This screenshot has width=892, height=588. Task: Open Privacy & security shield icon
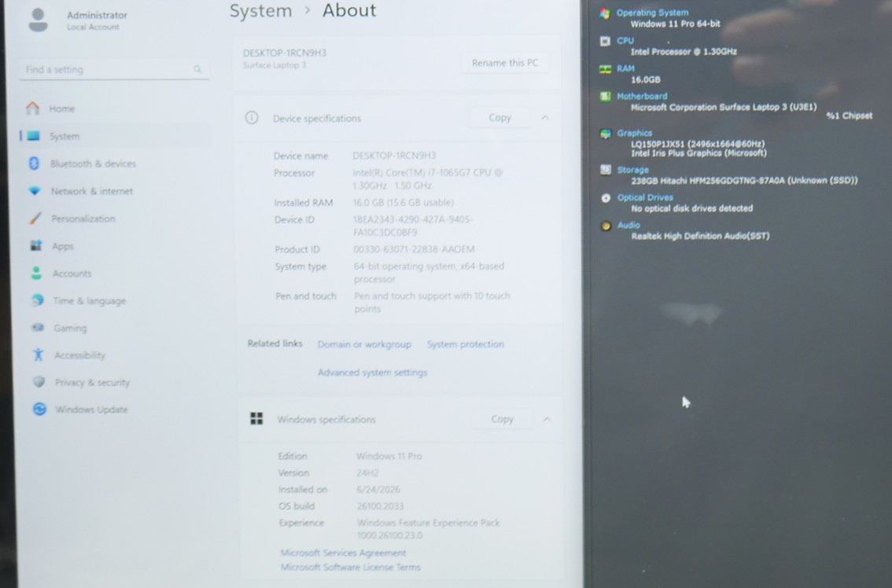[x=39, y=381]
